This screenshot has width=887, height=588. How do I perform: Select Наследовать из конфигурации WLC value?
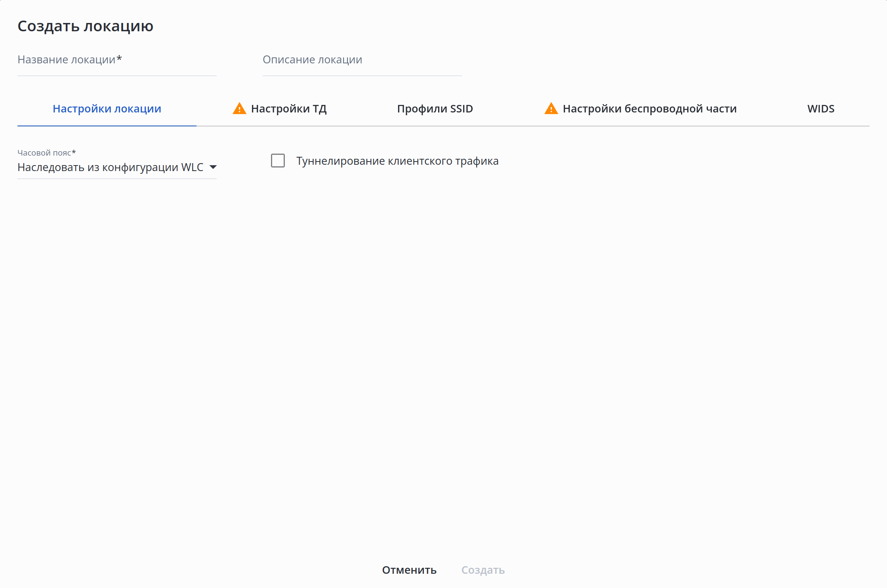[x=110, y=167]
